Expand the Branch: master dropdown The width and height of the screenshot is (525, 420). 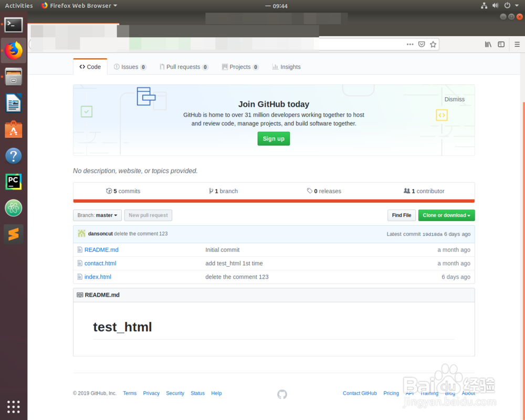(x=97, y=215)
